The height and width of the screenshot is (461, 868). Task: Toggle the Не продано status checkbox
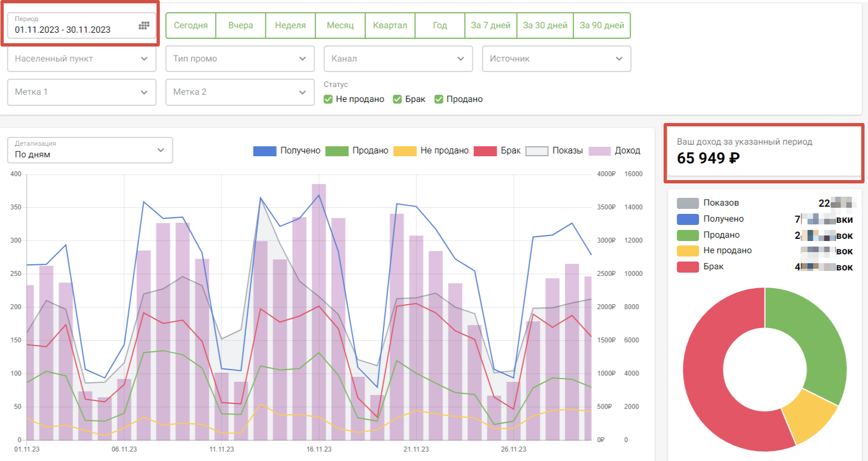(328, 99)
